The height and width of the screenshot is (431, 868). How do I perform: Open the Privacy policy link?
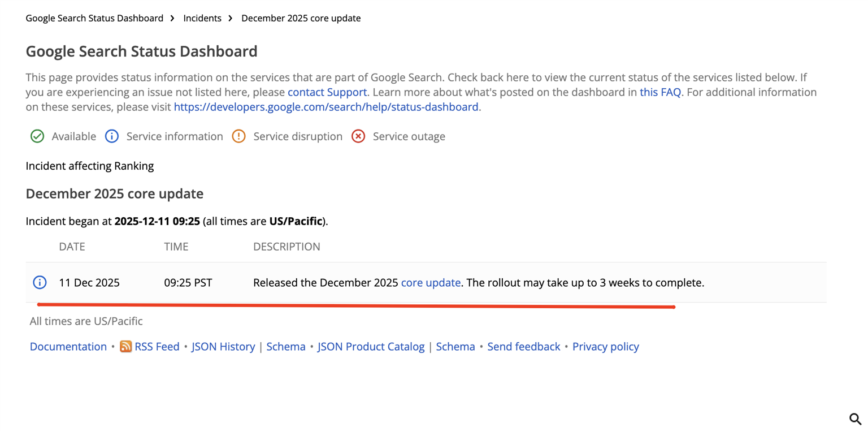coord(605,347)
